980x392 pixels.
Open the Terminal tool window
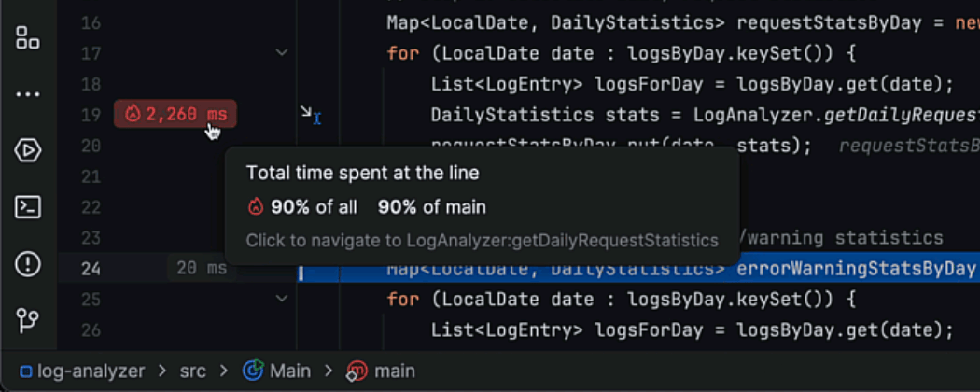tap(28, 207)
